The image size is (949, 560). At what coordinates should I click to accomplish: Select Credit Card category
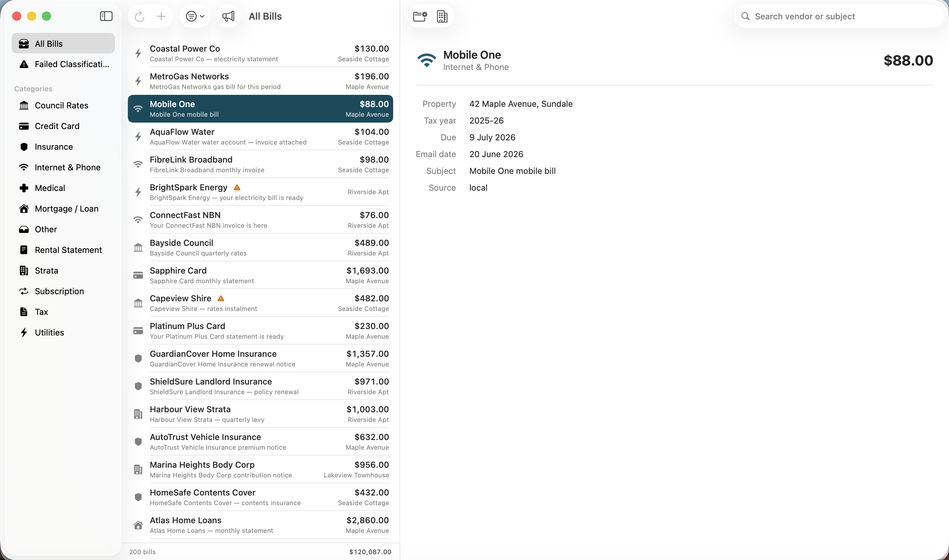(x=63, y=126)
